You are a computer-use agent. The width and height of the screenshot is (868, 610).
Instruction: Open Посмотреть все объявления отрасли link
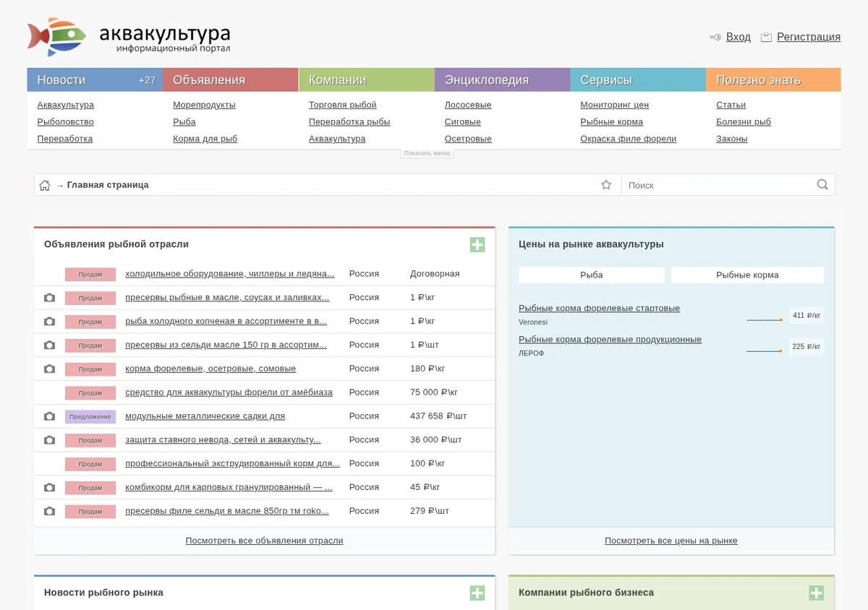click(264, 541)
